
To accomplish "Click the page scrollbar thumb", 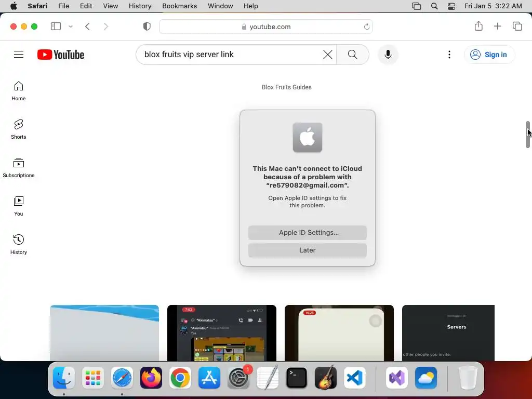I will click(528, 135).
